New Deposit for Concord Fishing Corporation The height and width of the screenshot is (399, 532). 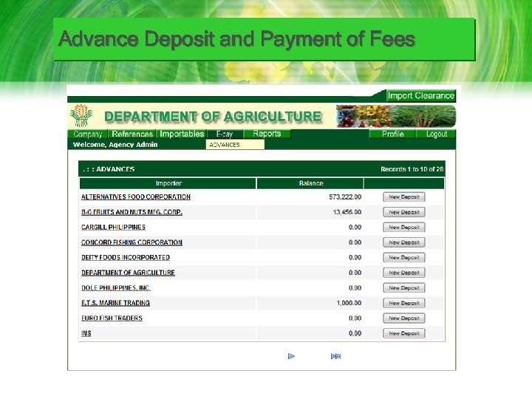coord(404,242)
